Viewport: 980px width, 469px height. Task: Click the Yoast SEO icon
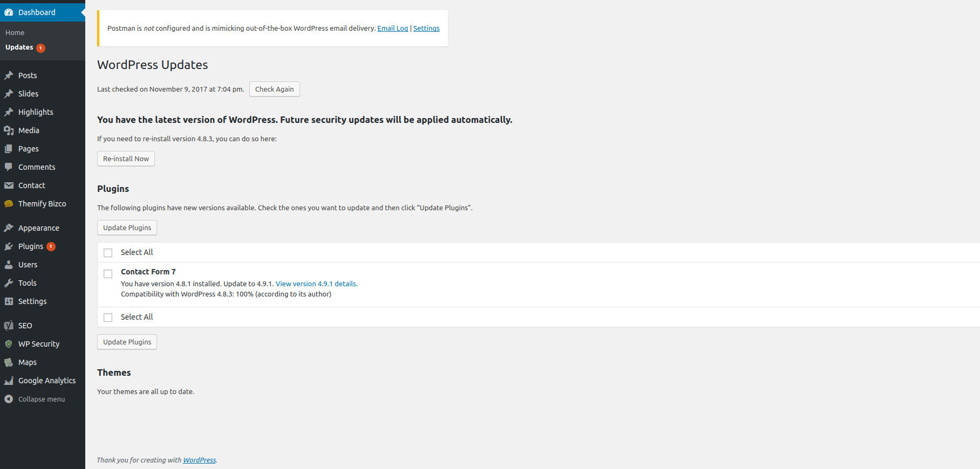(x=9, y=326)
